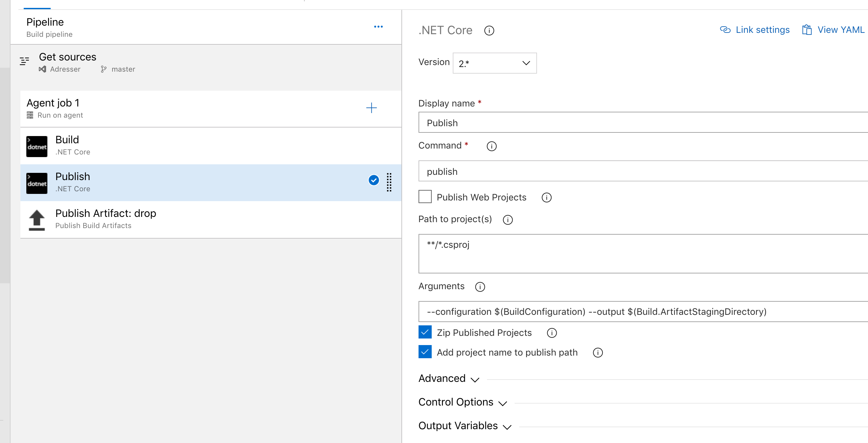Click the Display name input field

640,123
